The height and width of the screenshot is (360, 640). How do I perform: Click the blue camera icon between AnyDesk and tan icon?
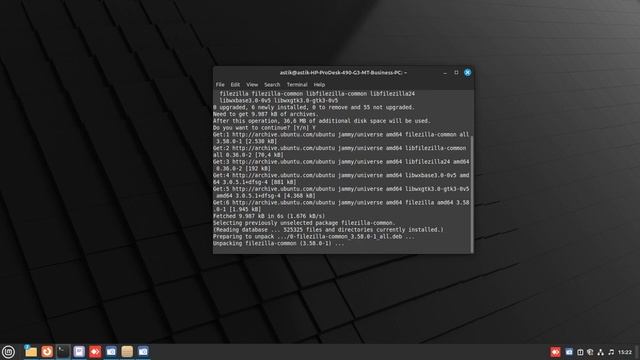[x=111, y=351]
